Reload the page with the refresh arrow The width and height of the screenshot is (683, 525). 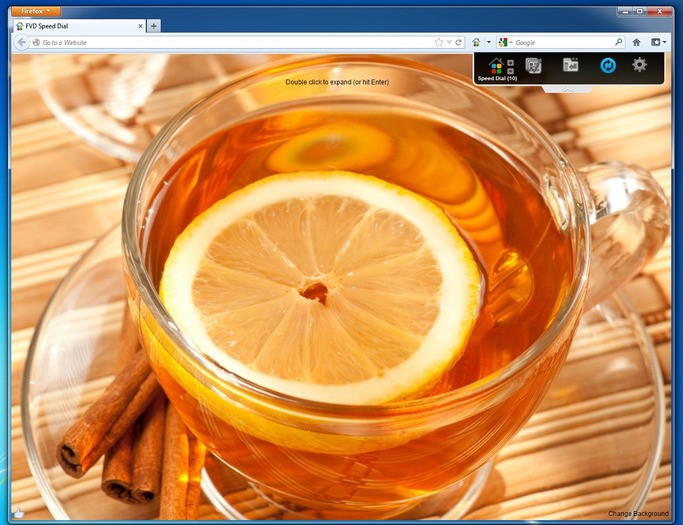pyautogui.click(x=459, y=43)
